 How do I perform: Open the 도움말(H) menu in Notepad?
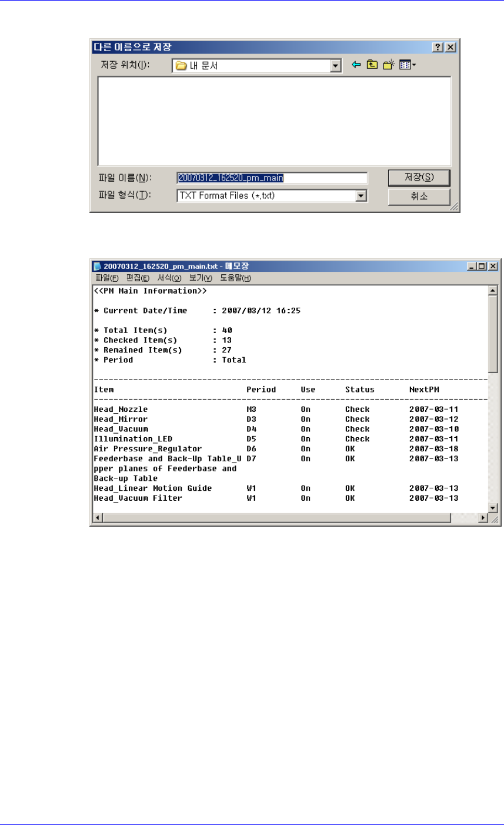coord(236,278)
